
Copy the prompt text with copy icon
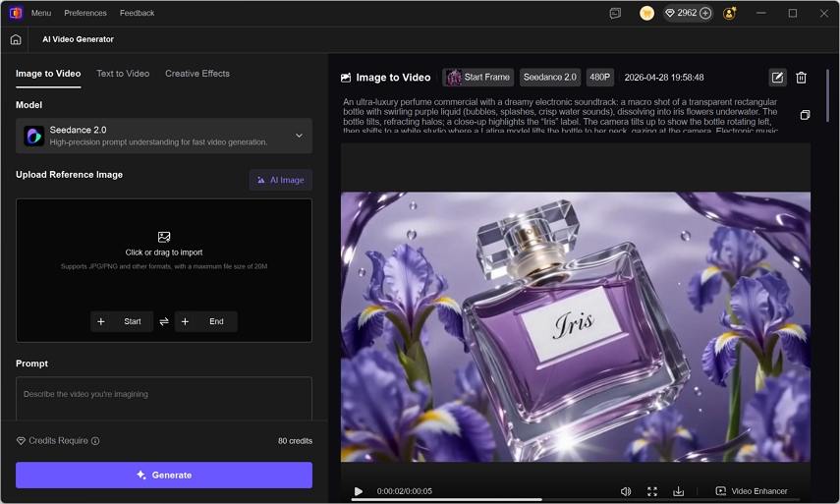(x=805, y=115)
